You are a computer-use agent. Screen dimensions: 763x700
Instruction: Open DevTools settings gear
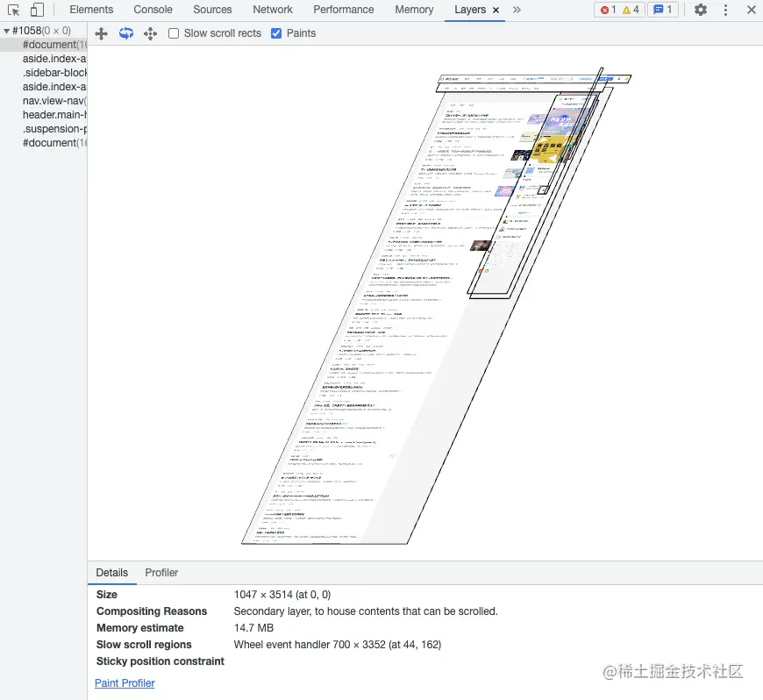[700, 10]
